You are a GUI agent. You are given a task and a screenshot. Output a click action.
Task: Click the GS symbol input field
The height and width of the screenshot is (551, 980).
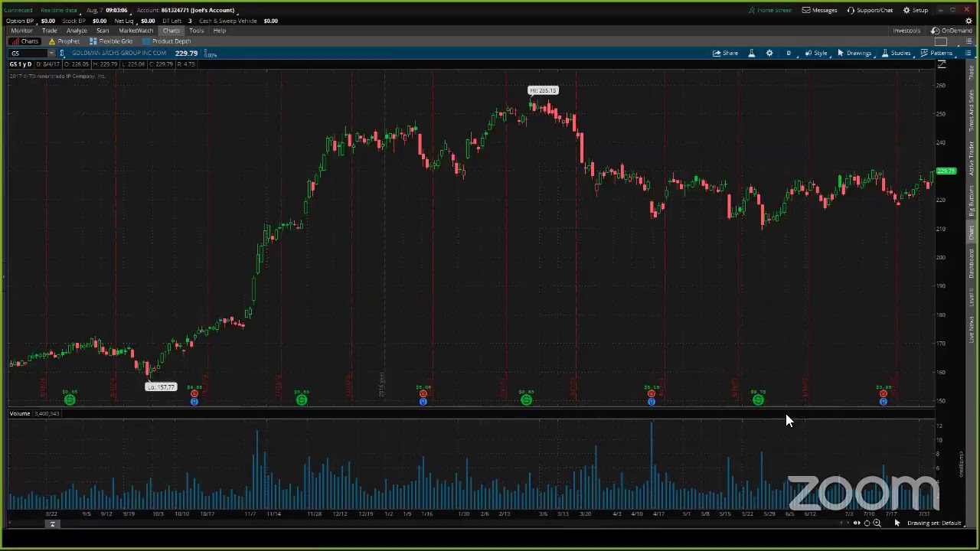[28, 53]
